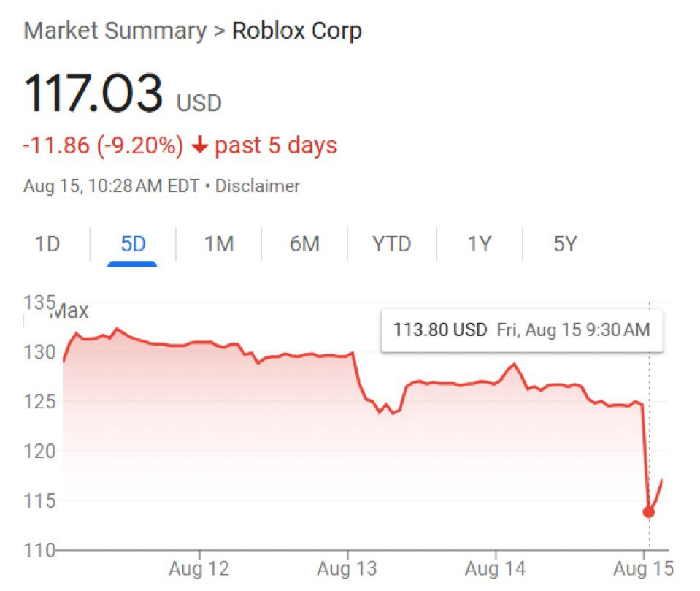Click the 117.03 current price value
Viewport: 700px width, 591px height.
coord(93,94)
